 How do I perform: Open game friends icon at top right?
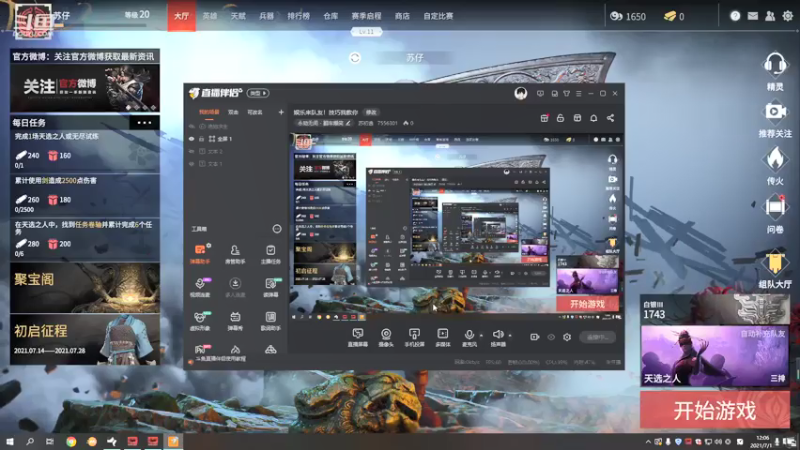(x=770, y=16)
